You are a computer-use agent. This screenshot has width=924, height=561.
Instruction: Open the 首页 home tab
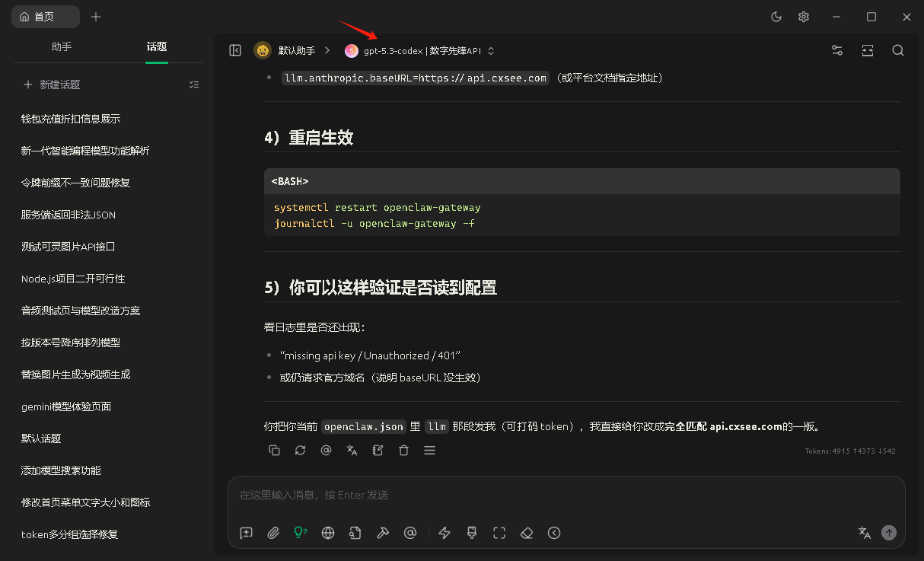click(45, 17)
